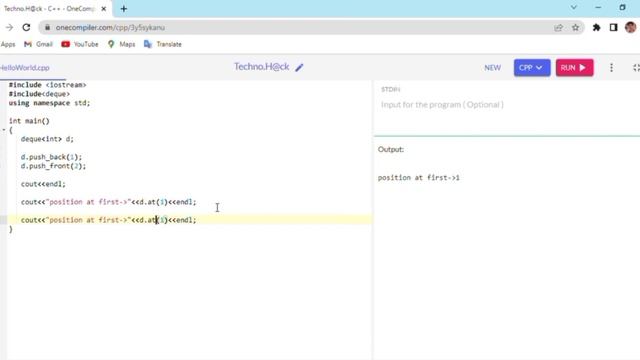Click the 'cout<<endl;' line

(43, 184)
